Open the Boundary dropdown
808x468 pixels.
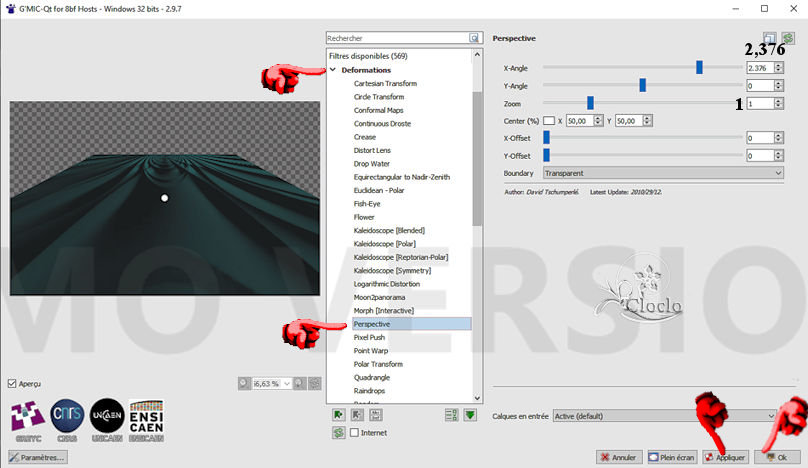point(663,172)
